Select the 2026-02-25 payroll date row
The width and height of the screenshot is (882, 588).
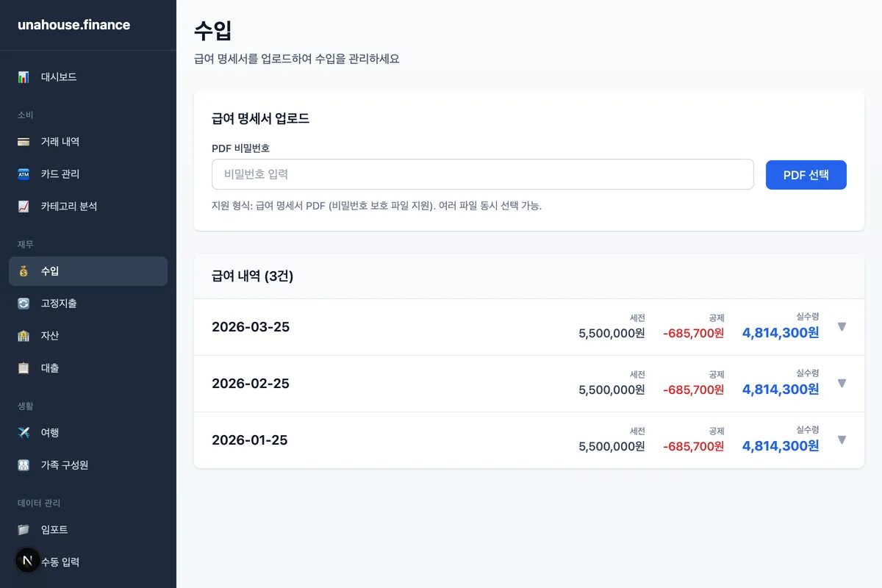pos(251,384)
